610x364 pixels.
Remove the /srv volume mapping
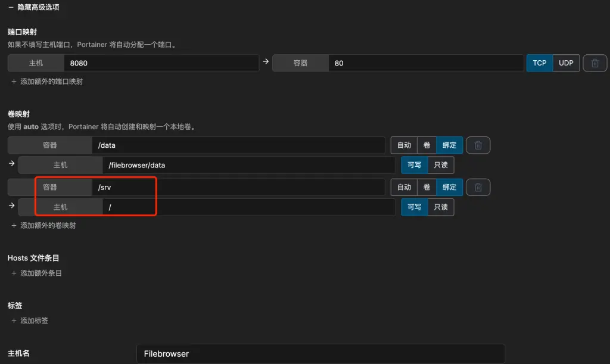[x=478, y=188]
